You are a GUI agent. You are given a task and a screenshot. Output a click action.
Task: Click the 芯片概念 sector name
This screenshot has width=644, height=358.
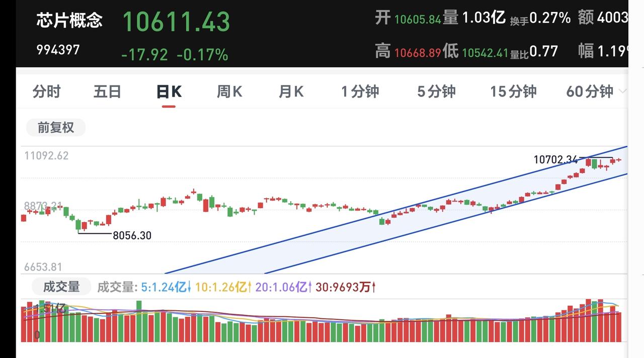69,21
